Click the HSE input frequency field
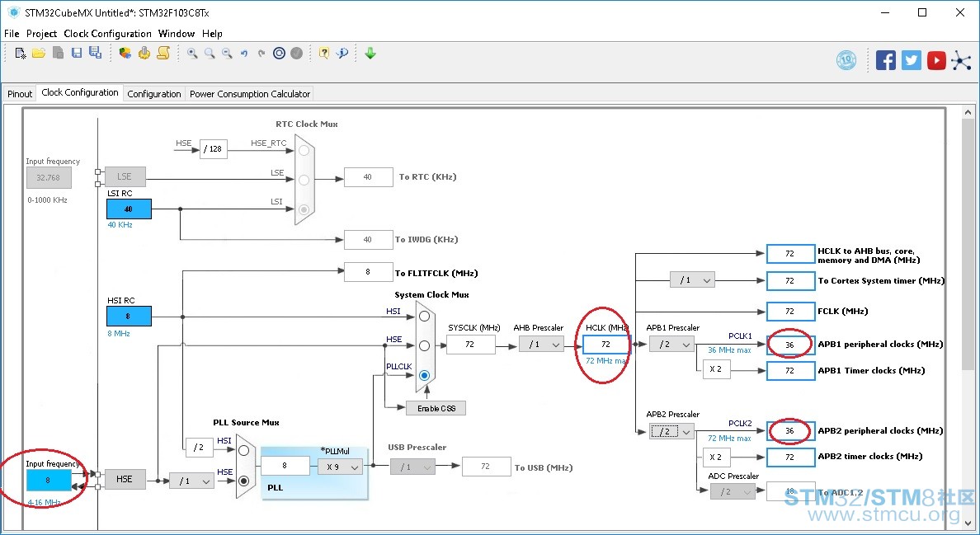 [49, 480]
